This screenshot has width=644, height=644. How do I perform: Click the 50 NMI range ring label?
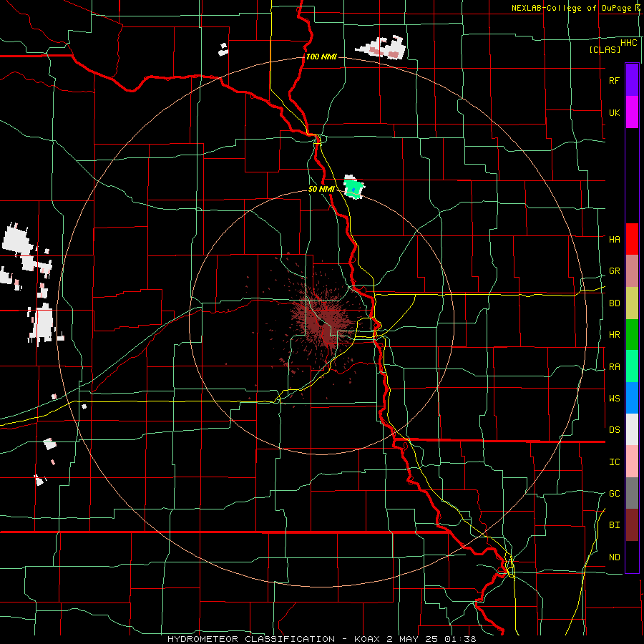[321, 189]
